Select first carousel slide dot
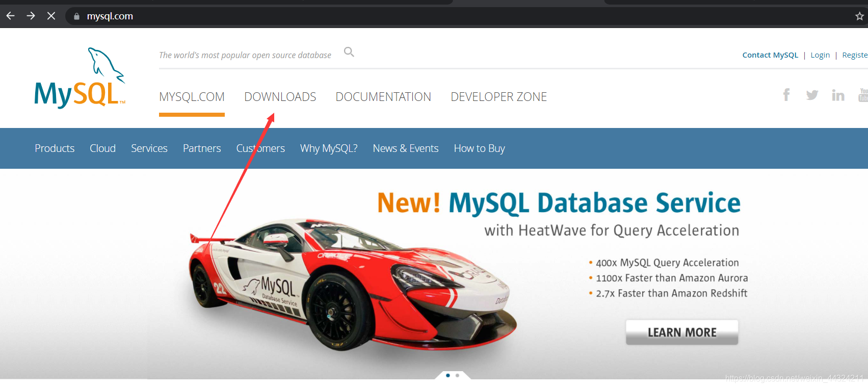Image resolution: width=868 pixels, height=388 pixels. pyautogui.click(x=448, y=375)
